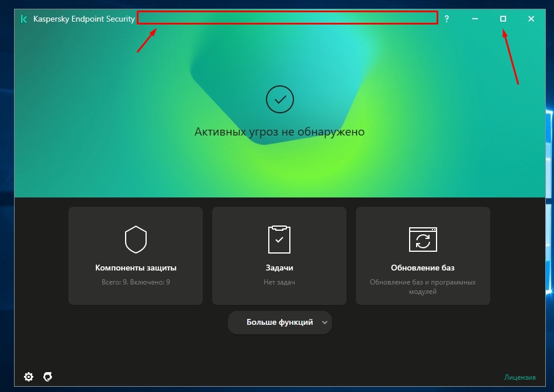
Task: Open the Компоненты защиты card
Action: [136, 256]
